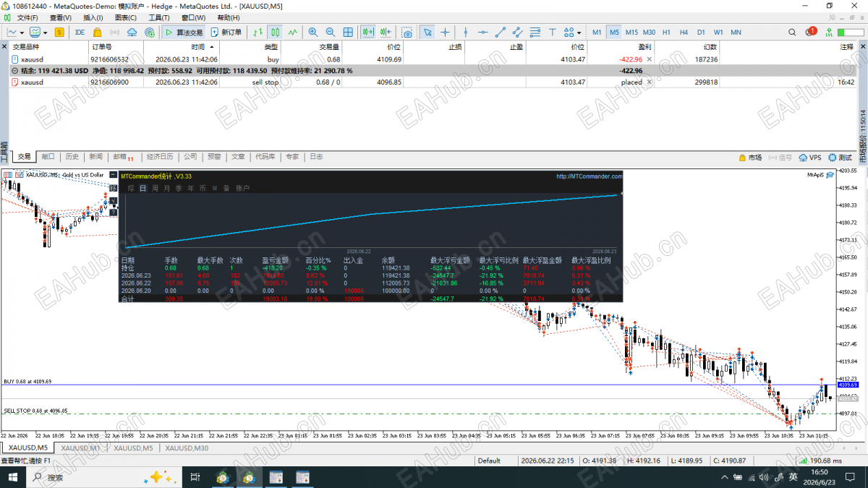Switch chart to bar chart type
868x488 pixels.
(x=258, y=32)
